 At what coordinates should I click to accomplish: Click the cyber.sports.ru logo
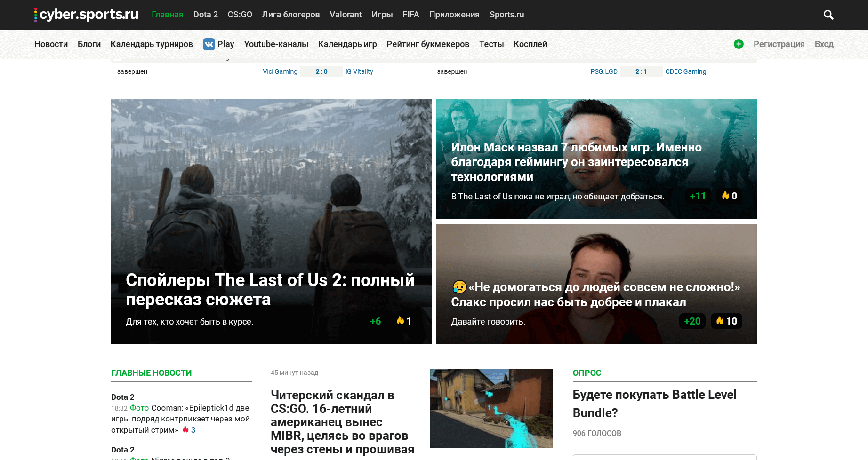click(x=86, y=15)
